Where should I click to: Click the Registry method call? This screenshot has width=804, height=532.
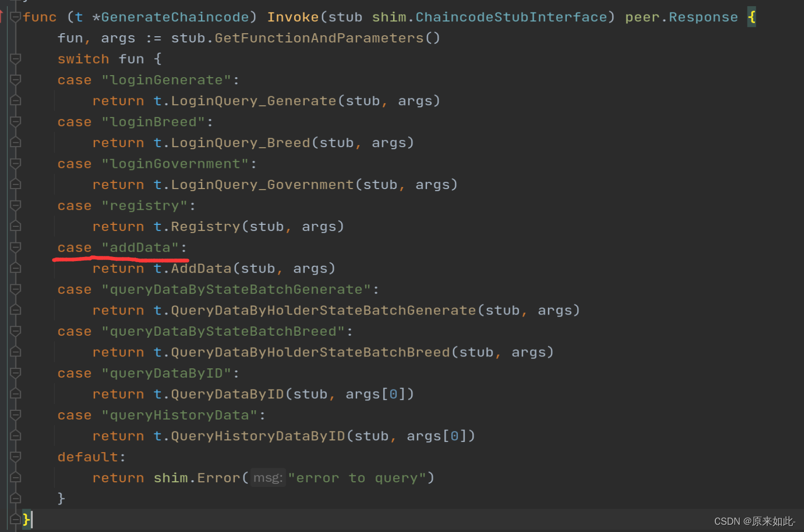(206, 227)
